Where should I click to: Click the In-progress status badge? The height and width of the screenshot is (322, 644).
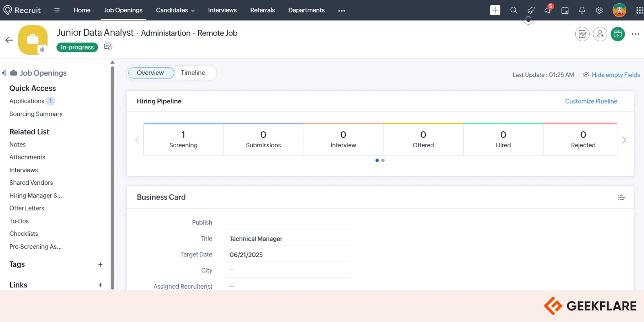[x=77, y=47]
